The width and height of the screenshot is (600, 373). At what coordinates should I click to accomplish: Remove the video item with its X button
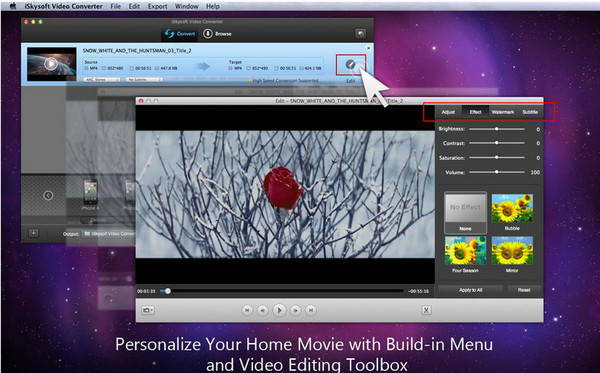pyautogui.click(x=368, y=48)
